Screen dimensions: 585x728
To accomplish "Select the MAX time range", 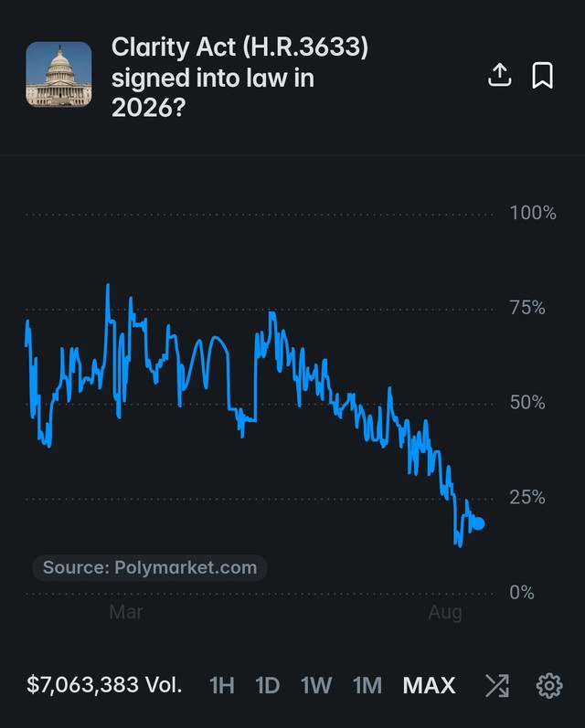I will pyautogui.click(x=429, y=686).
